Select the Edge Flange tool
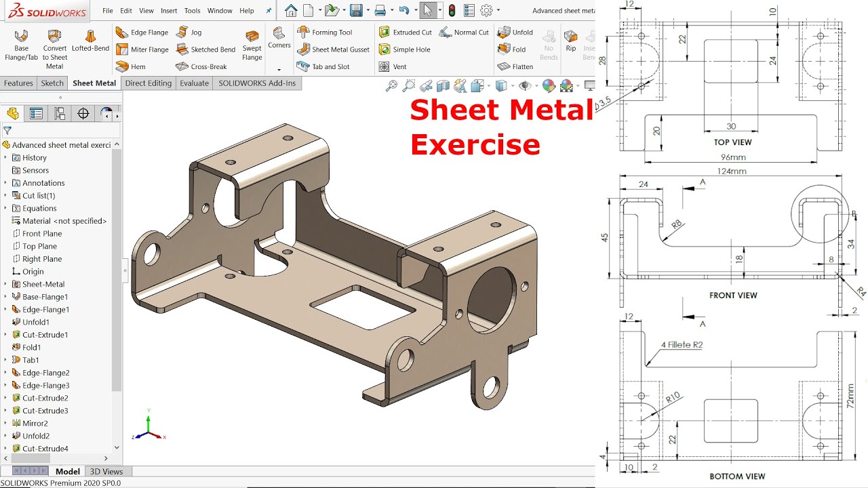Screen dimensions: 868x488 (x=142, y=33)
